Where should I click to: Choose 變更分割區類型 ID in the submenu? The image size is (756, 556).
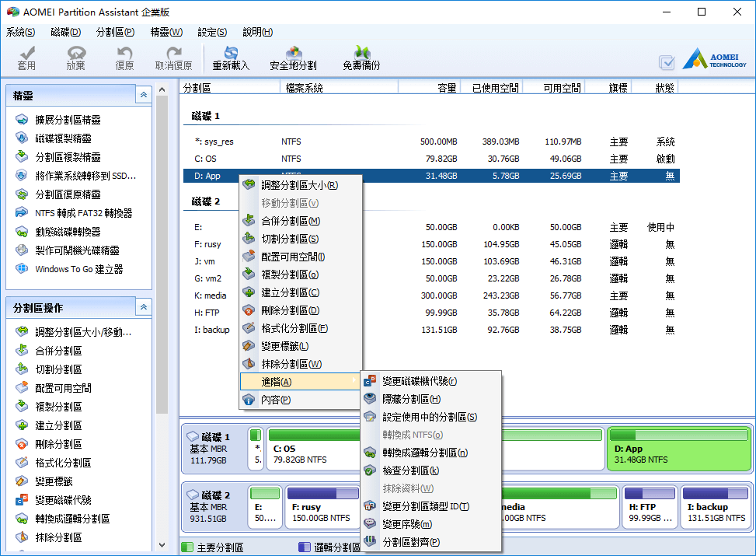(x=431, y=506)
